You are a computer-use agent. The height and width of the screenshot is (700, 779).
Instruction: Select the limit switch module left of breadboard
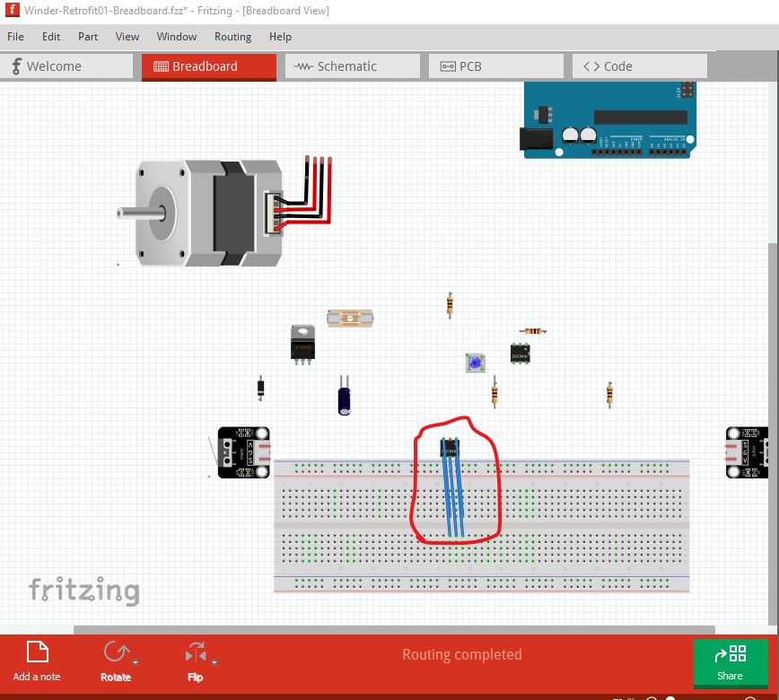click(244, 452)
